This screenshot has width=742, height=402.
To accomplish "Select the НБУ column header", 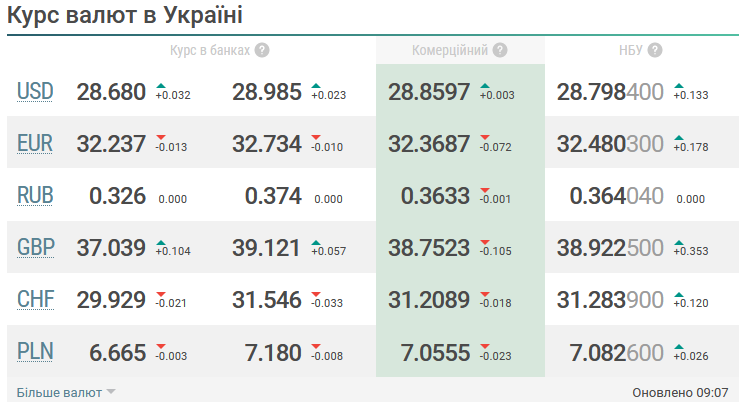I will 632,50.
